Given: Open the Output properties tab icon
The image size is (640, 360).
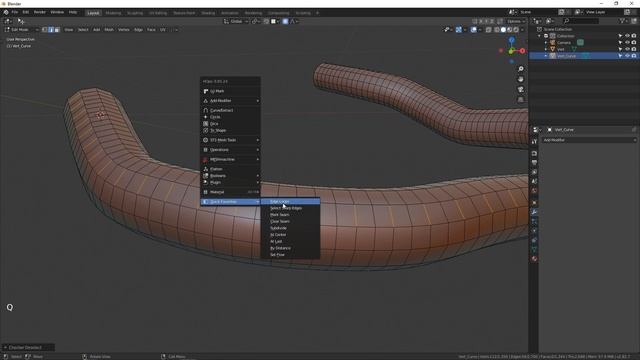Looking at the screenshot, I should click(534, 163).
